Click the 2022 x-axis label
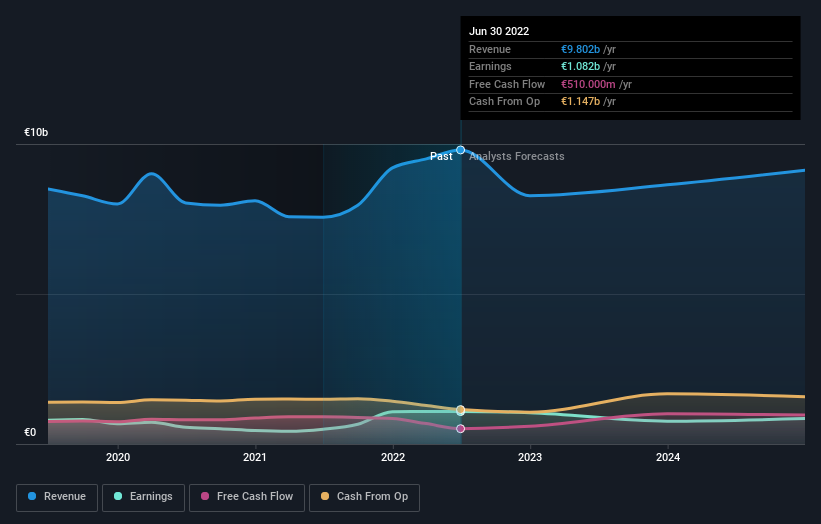This screenshot has width=821, height=524. pyautogui.click(x=393, y=458)
